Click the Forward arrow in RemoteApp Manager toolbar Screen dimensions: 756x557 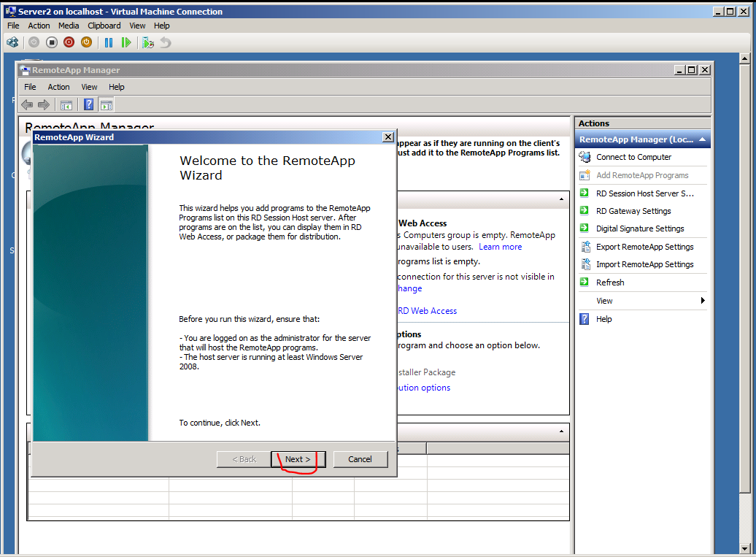[44, 104]
